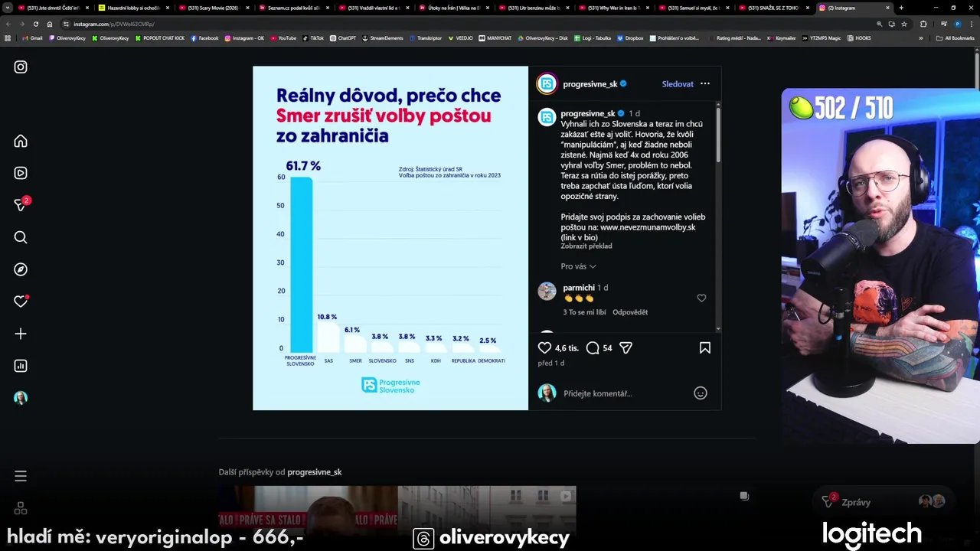Open the apps grid at bookmarks bar start

click(8, 38)
